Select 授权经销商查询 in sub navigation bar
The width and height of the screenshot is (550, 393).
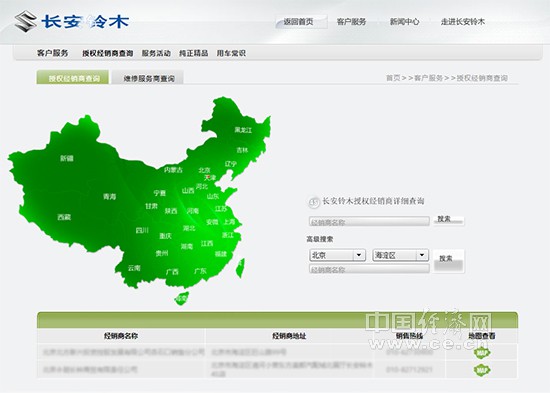(x=108, y=53)
